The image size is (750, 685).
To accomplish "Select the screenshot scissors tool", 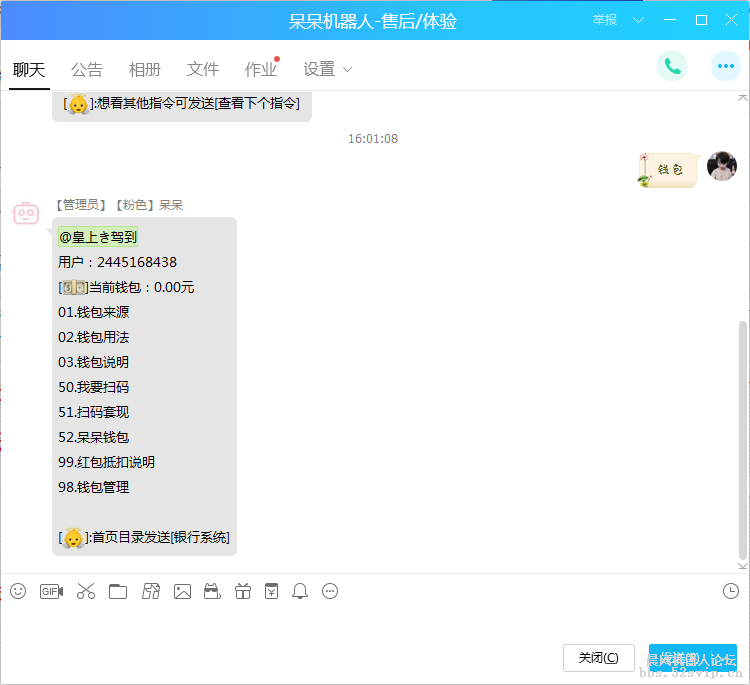I will [86, 591].
